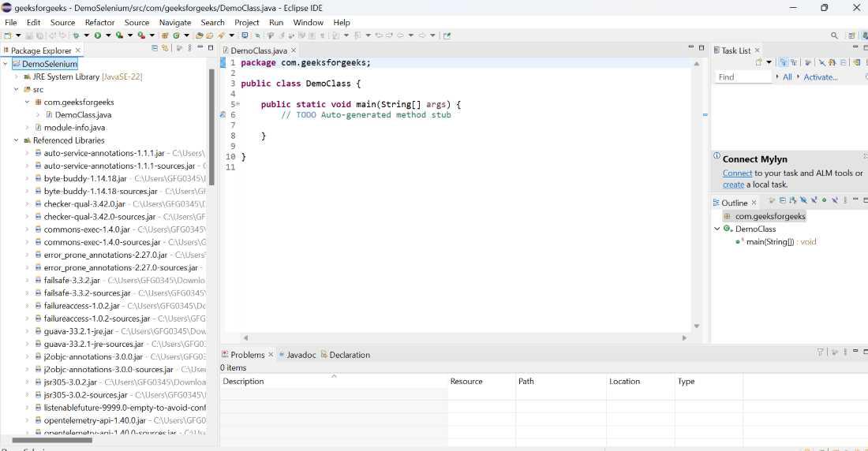Click the toolbar Search magnifier icon
This screenshot has height=451, width=868.
pos(834,35)
